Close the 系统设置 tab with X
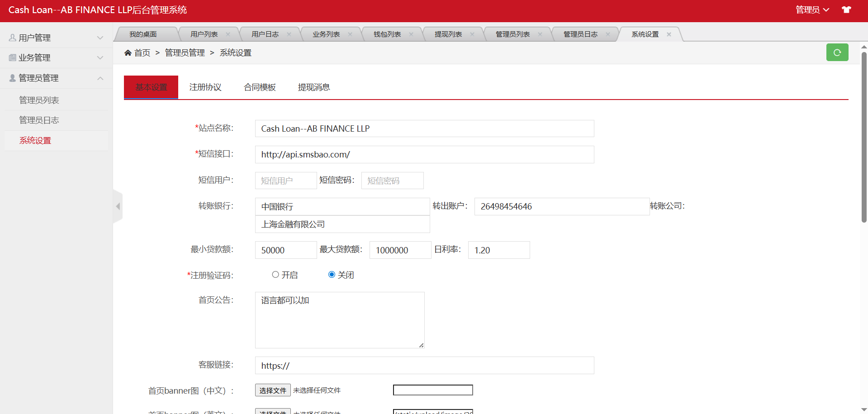 [669, 34]
